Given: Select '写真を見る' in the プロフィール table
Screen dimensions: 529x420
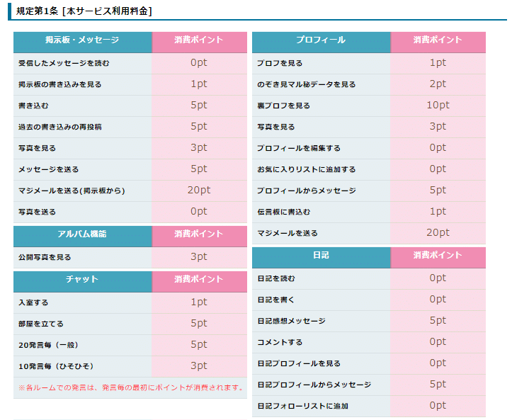Looking at the screenshot, I should pos(276,127).
